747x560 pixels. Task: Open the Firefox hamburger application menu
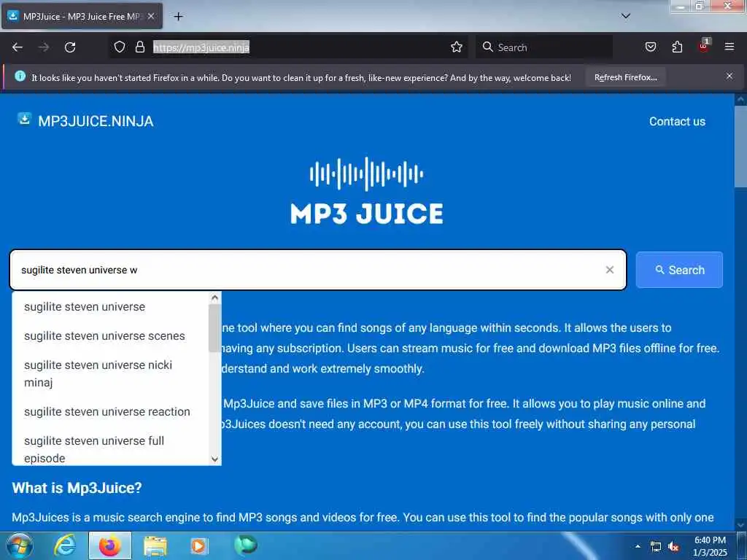click(x=729, y=47)
